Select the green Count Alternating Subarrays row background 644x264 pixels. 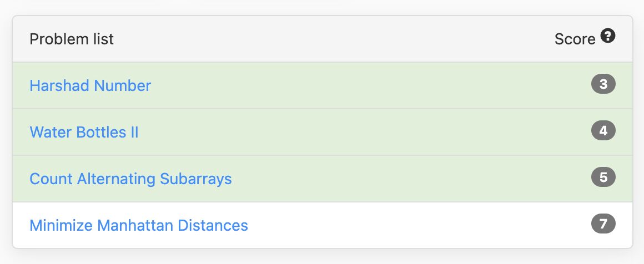point(323,179)
